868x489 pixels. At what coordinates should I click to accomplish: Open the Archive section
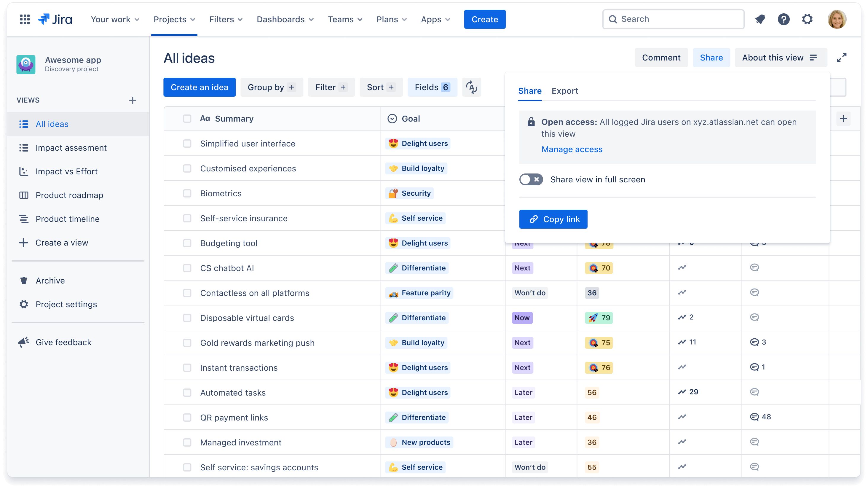[x=50, y=280]
